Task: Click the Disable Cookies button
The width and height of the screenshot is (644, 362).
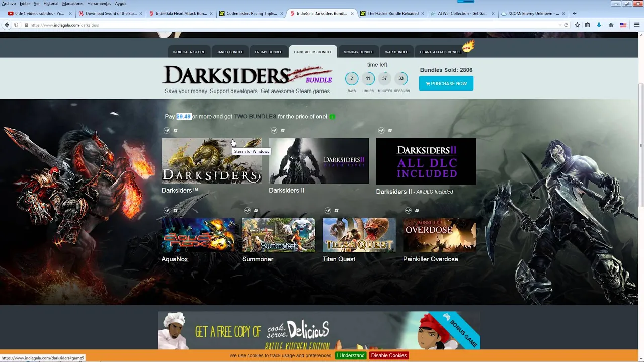Action: pyautogui.click(x=388, y=355)
